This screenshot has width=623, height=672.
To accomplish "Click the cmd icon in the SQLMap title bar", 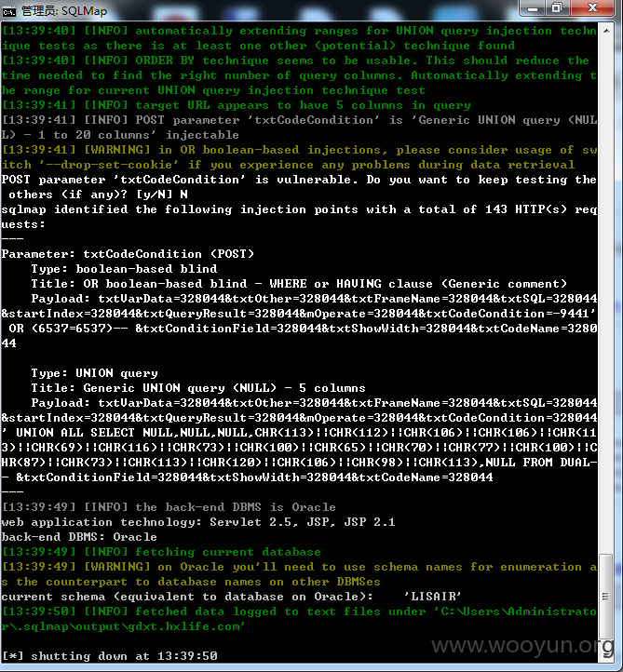I will click(8, 11).
